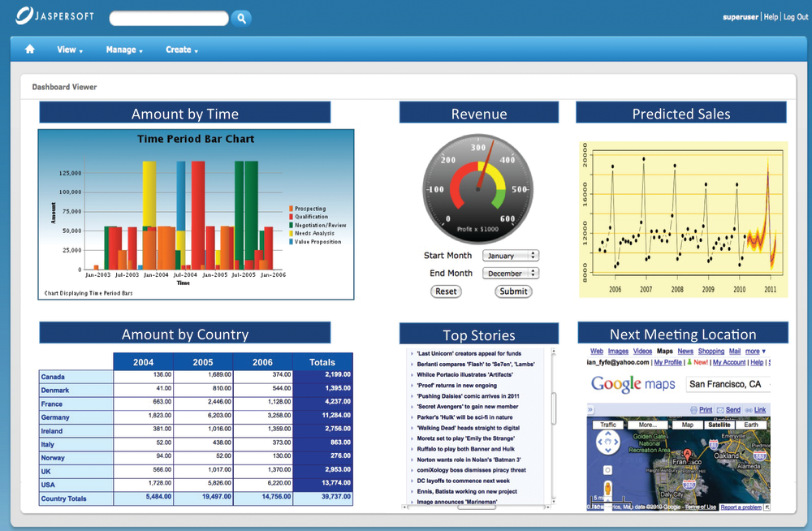Click the Jaspersoft search input field
The height and width of the screenshot is (531, 812).
(x=169, y=18)
